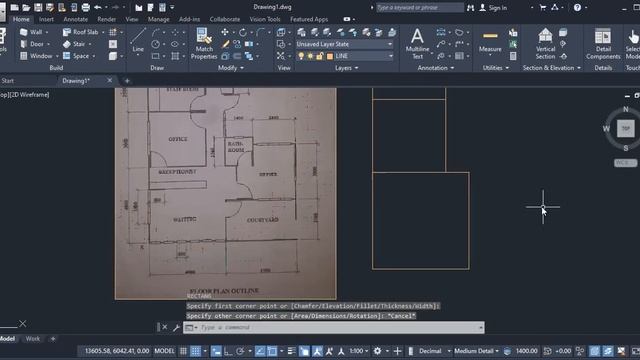The width and height of the screenshot is (640, 360).
Task: Toggle polar tracking in status bar
Action: tap(240, 351)
